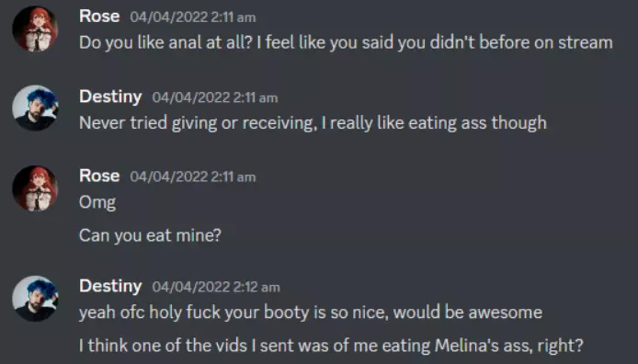Viewport: 638px width, 364px height.
Task: Click Destiny's blue-haired avatar beside 'Never tried' message
Action: pos(35,108)
